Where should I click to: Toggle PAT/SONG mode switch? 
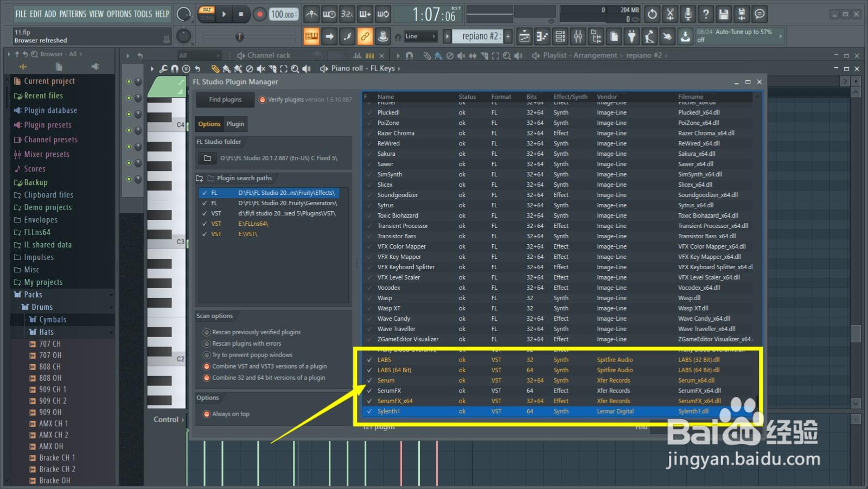pos(207,14)
